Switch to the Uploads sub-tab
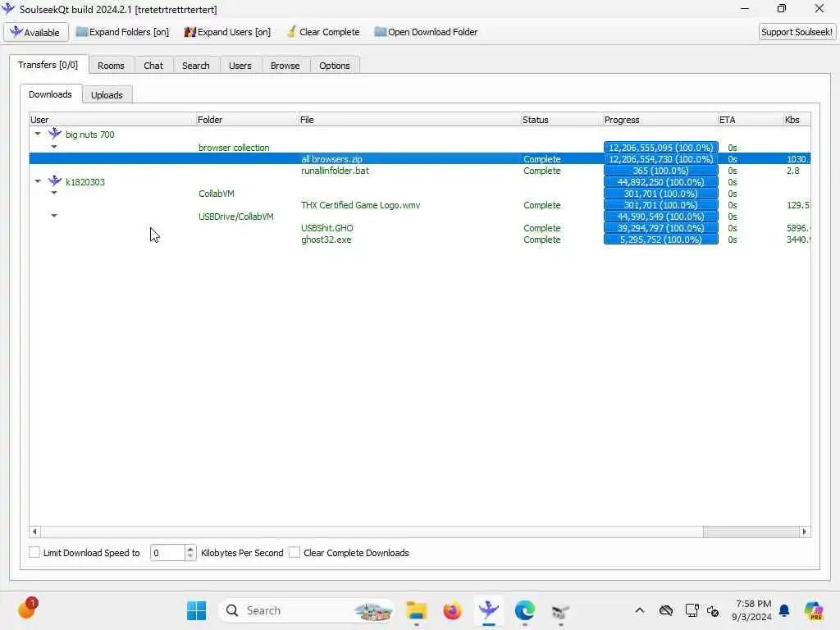This screenshot has height=630, width=840. 107,95
